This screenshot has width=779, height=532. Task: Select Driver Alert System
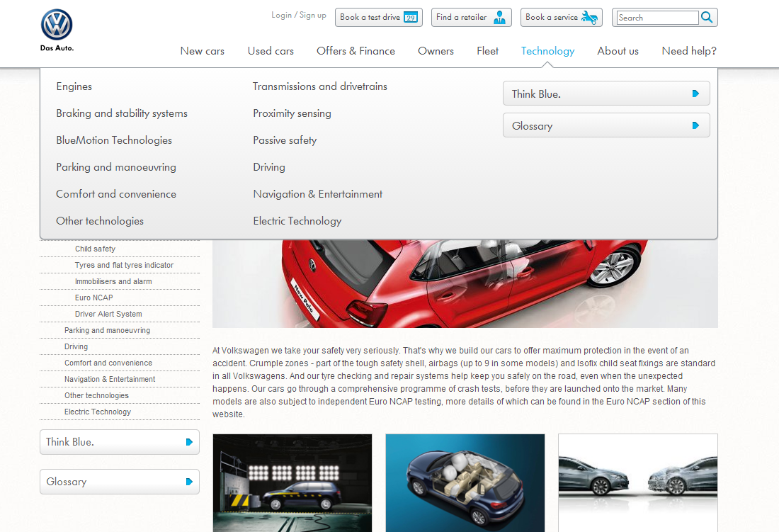click(108, 314)
